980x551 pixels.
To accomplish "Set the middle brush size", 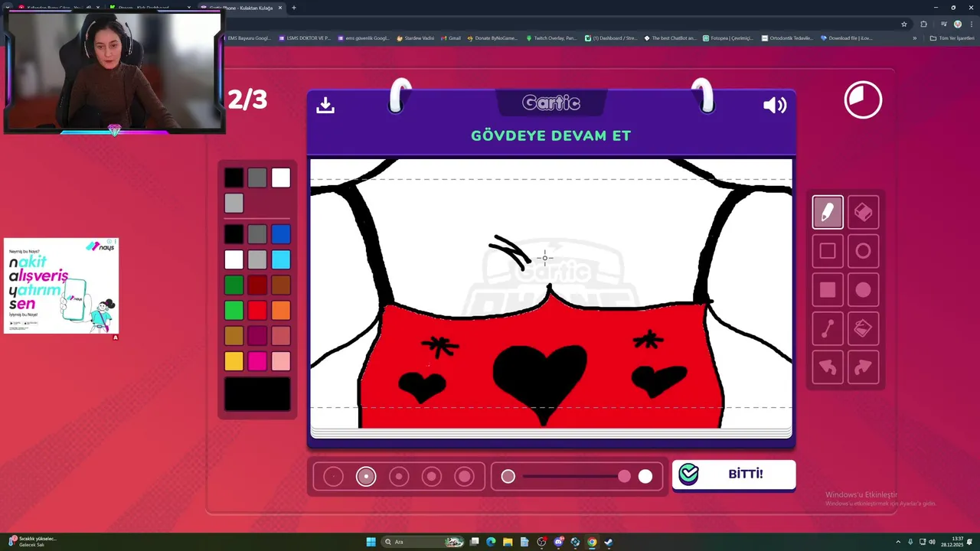I will pos(399,477).
